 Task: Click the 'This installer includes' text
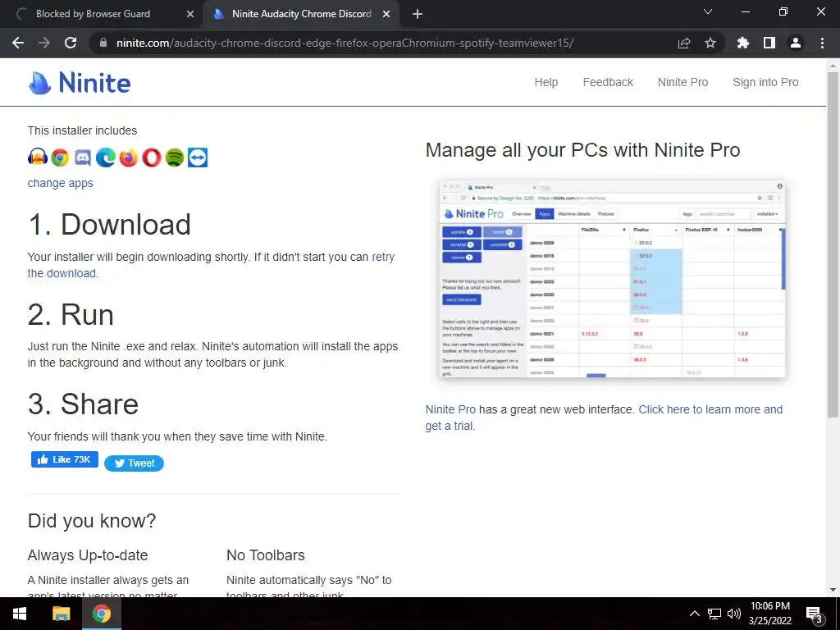[82, 130]
